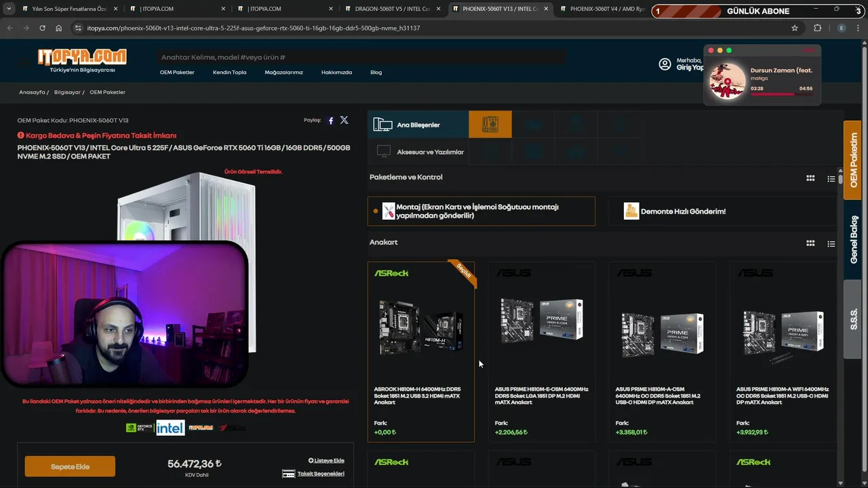The height and width of the screenshot is (488, 868).
Task: Open the Genel Bakış side tab
Action: pyautogui.click(x=854, y=239)
